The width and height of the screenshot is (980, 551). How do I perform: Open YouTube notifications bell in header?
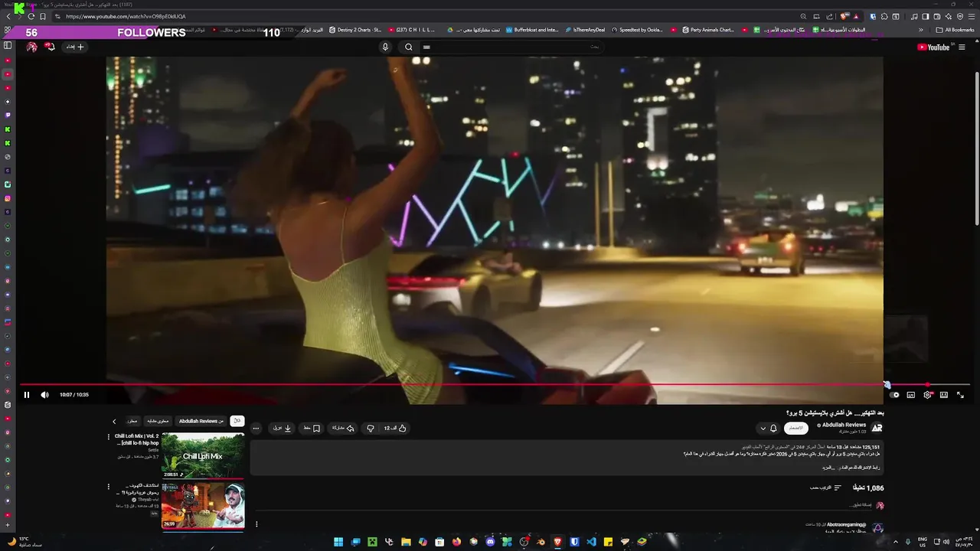tap(50, 47)
